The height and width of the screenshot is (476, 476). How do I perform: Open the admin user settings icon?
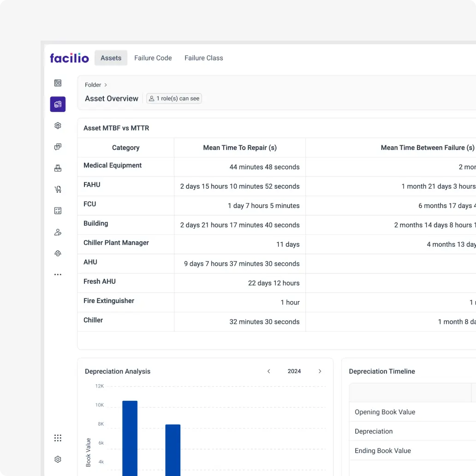[x=58, y=253]
